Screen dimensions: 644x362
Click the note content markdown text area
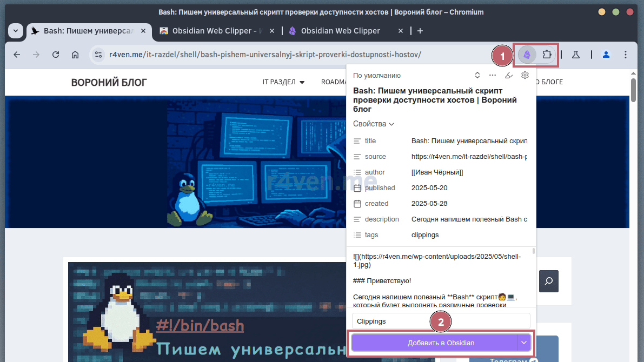(x=441, y=277)
